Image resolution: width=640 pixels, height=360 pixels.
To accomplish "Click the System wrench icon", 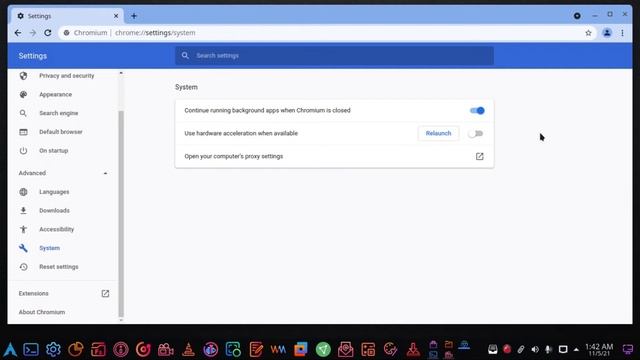I will coord(23,248).
